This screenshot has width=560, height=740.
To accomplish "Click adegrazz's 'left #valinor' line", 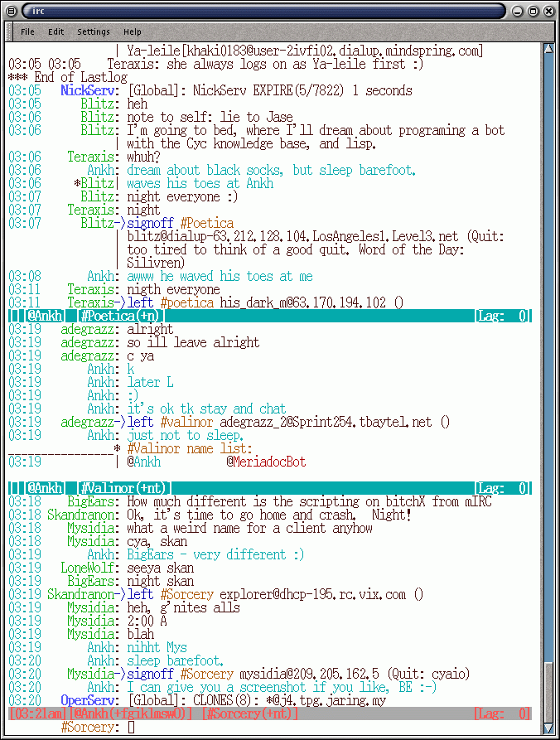I will click(288, 422).
